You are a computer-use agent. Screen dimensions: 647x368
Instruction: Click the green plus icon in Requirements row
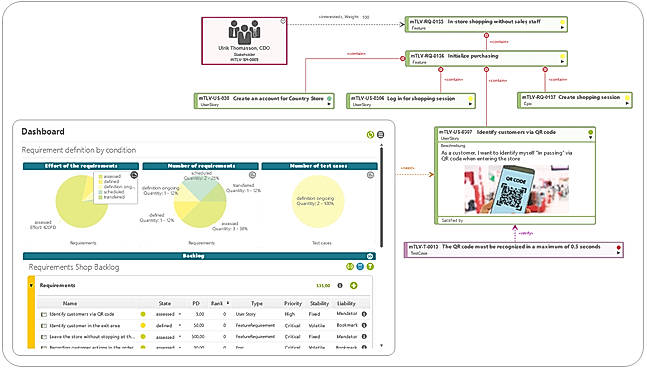pos(354,285)
